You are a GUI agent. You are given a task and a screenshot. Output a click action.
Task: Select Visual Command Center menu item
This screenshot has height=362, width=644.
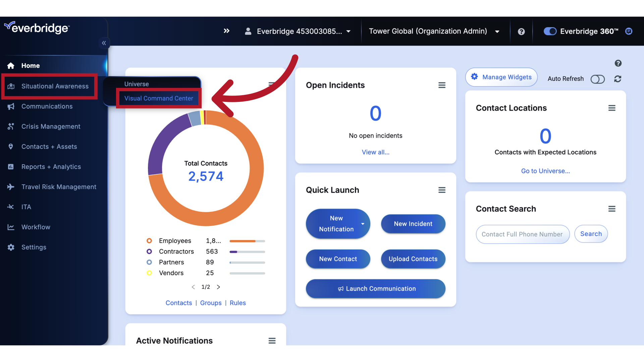click(x=158, y=98)
